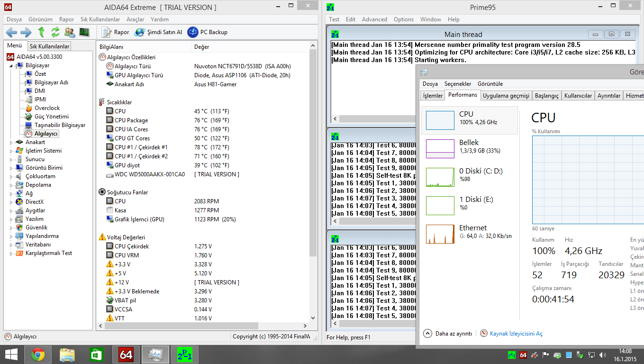Image resolution: width=644 pixels, height=364 pixels.
Task: Click the users icon in AIDA64 toolbar
Action: tap(70, 32)
